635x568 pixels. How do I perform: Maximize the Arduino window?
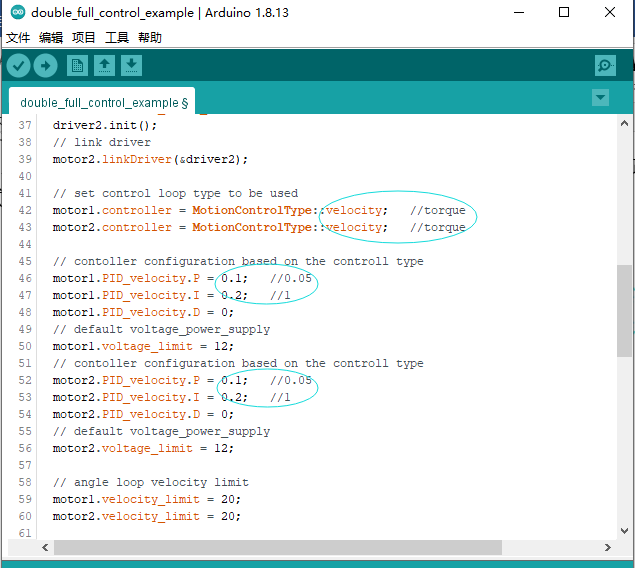click(564, 13)
